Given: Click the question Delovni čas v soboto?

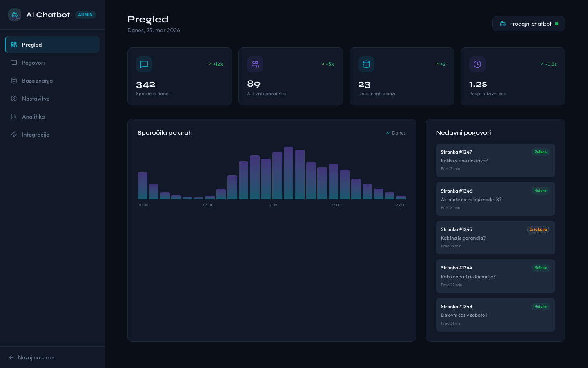Looking at the screenshot, I should pyautogui.click(x=464, y=315).
